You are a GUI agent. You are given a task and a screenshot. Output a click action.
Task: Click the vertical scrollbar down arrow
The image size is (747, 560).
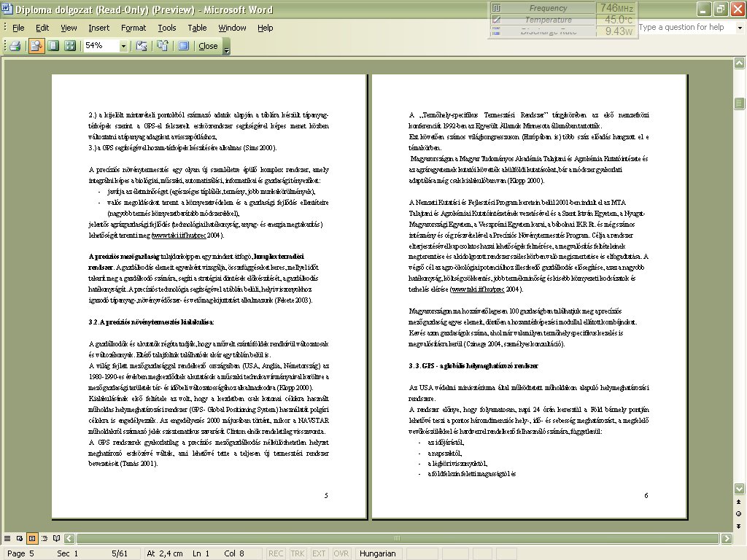coord(740,489)
